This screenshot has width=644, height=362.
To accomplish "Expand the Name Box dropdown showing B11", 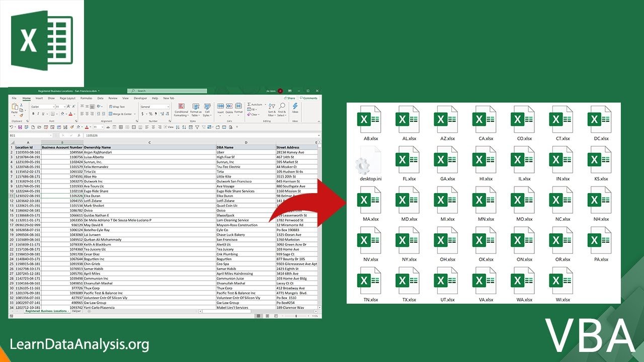I will [x=50, y=135].
